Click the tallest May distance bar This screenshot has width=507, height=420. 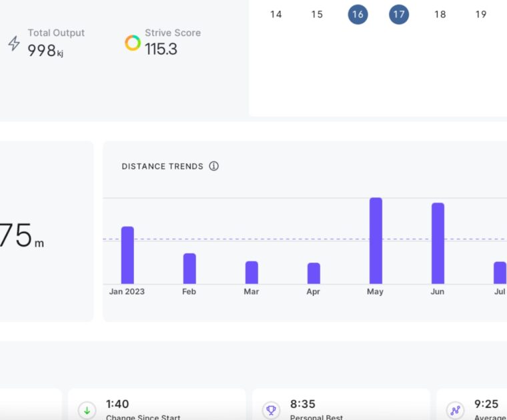tap(376, 241)
